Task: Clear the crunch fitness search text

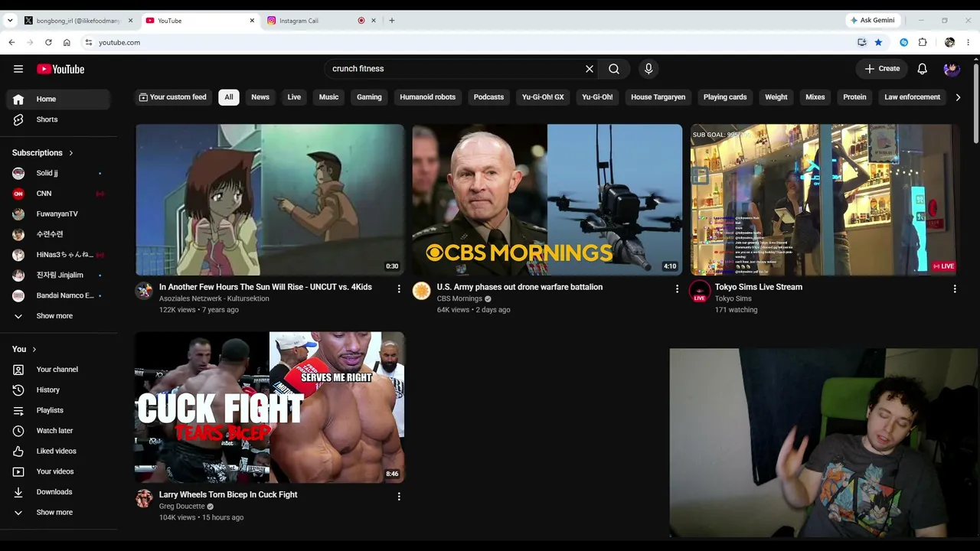Action: [590, 69]
